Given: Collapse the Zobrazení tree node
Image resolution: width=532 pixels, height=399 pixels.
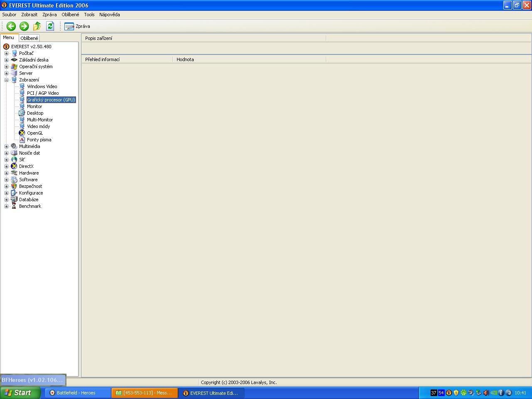Looking at the screenshot, I should 6,80.
